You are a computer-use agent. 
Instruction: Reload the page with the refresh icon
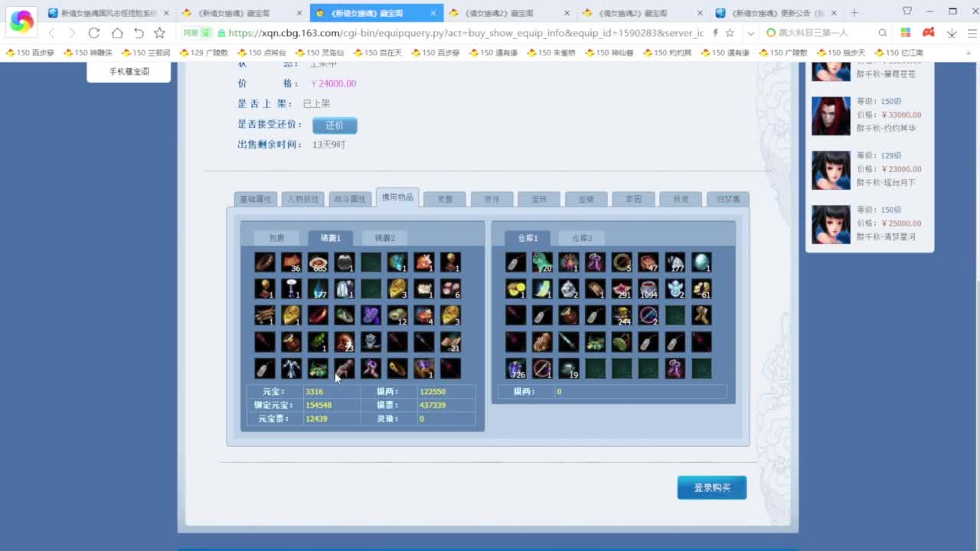click(x=94, y=33)
